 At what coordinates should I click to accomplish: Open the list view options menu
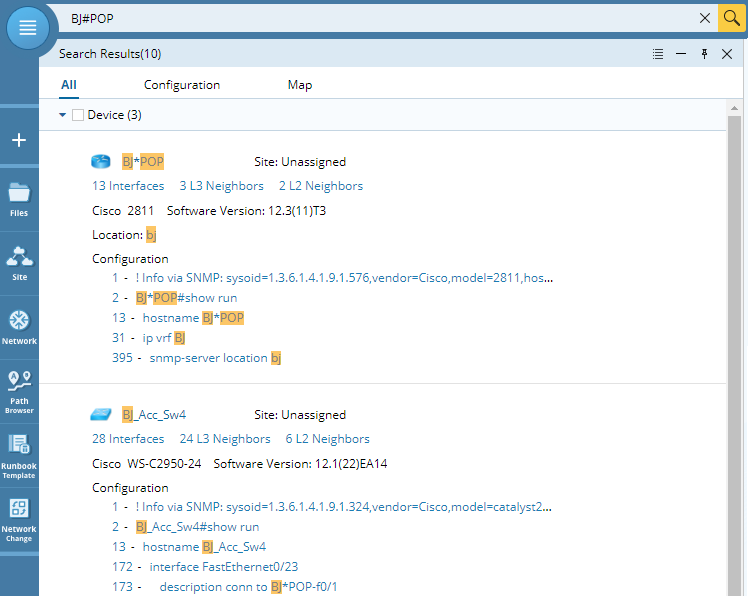coord(657,54)
